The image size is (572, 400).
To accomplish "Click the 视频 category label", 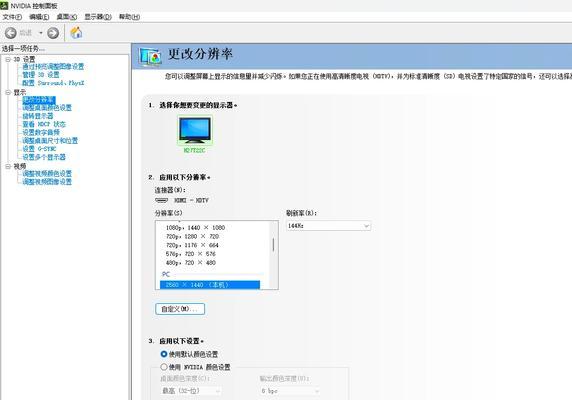I will (20, 166).
